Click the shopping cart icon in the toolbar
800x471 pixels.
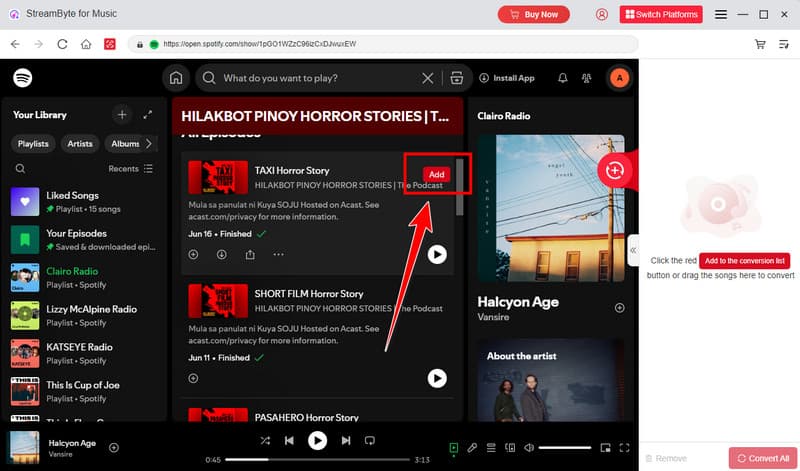point(760,44)
